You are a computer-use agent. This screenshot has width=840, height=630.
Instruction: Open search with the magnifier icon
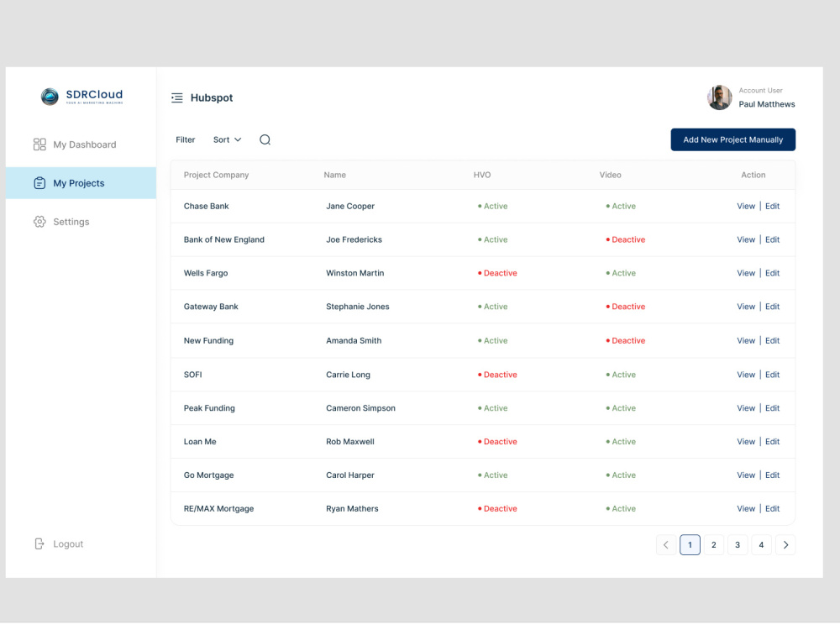pos(265,139)
